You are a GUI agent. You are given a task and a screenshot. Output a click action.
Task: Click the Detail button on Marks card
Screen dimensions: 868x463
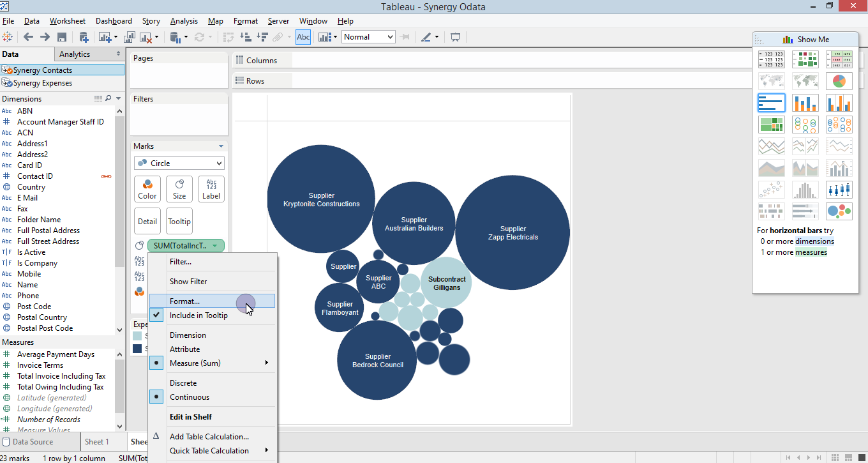pyautogui.click(x=147, y=221)
